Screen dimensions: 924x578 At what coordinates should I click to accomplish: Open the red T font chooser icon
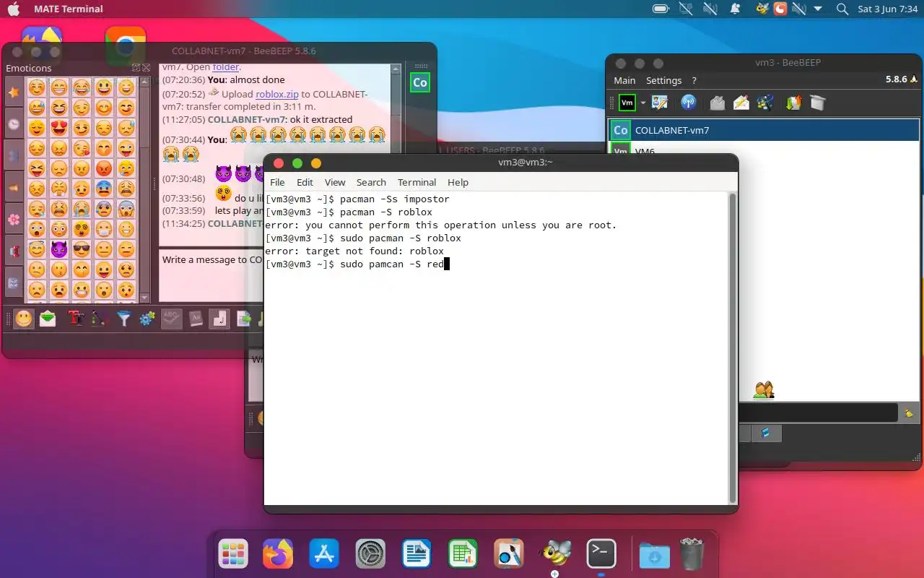(75, 319)
